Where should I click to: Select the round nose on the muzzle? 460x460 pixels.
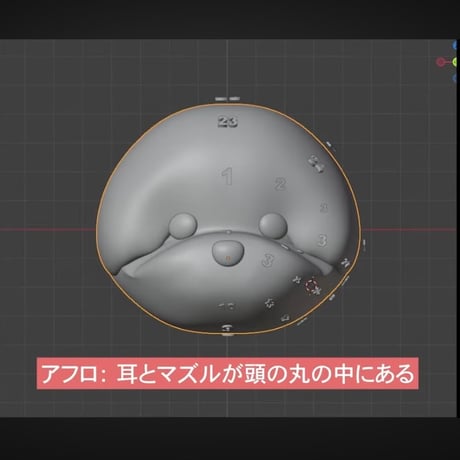pyautogui.click(x=227, y=254)
